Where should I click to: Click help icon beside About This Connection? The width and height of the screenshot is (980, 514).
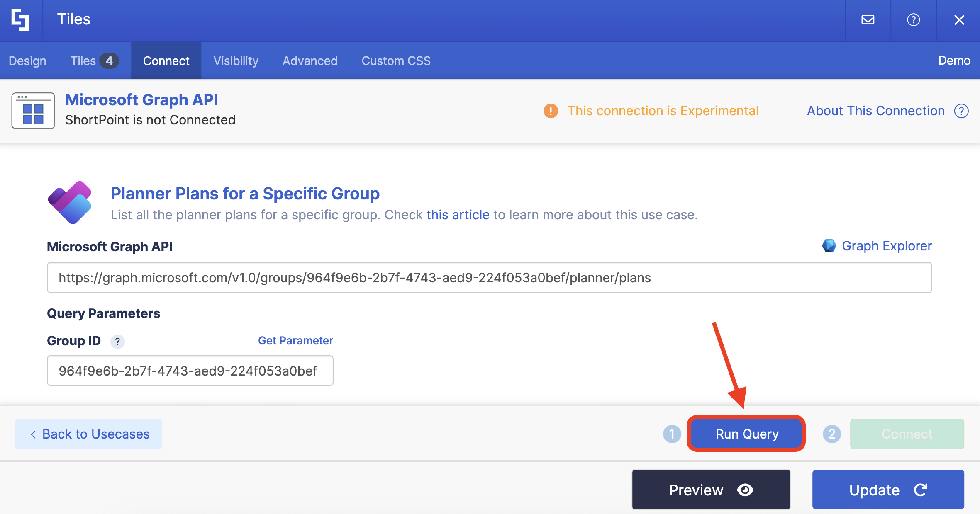tap(961, 111)
